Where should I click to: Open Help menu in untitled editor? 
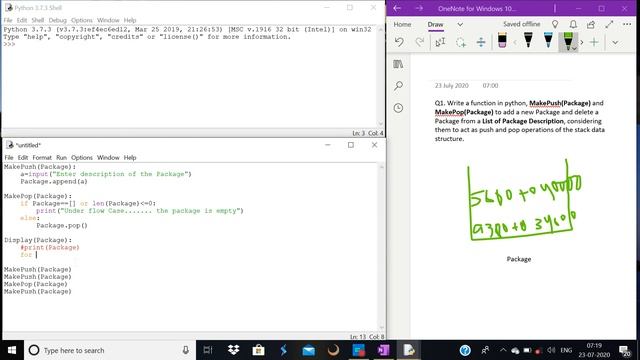click(x=130, y=158)
